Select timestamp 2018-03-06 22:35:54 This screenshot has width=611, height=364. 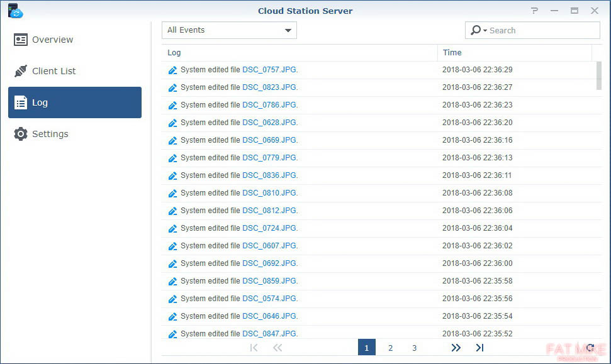tap(478, 316)
